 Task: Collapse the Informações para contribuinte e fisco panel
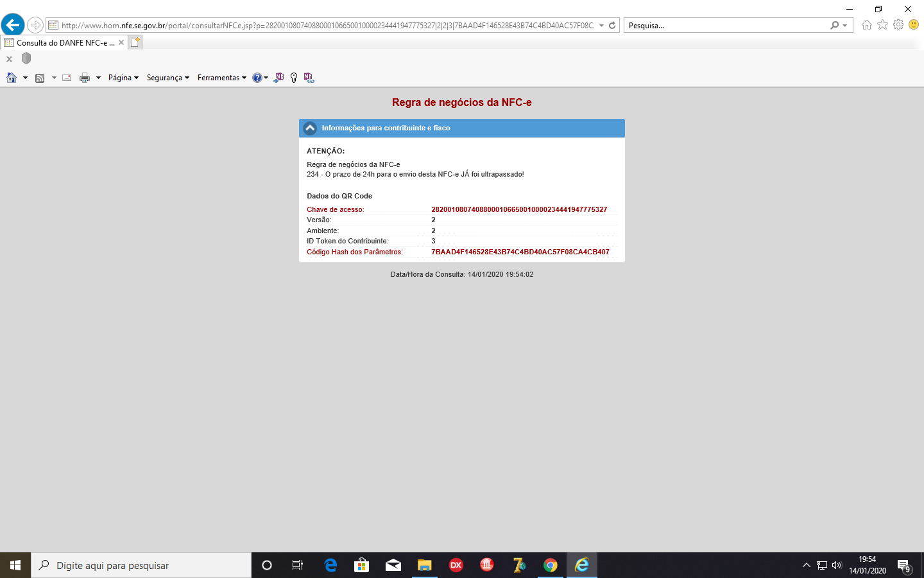click(310, 128)
